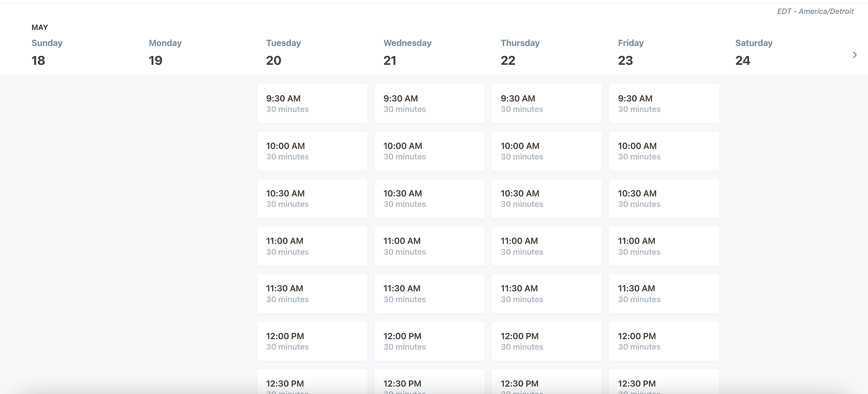The height and width of the screenshot is (394, 868).
Task: Go to next week using right chevron
Action: tap(854, 55)
